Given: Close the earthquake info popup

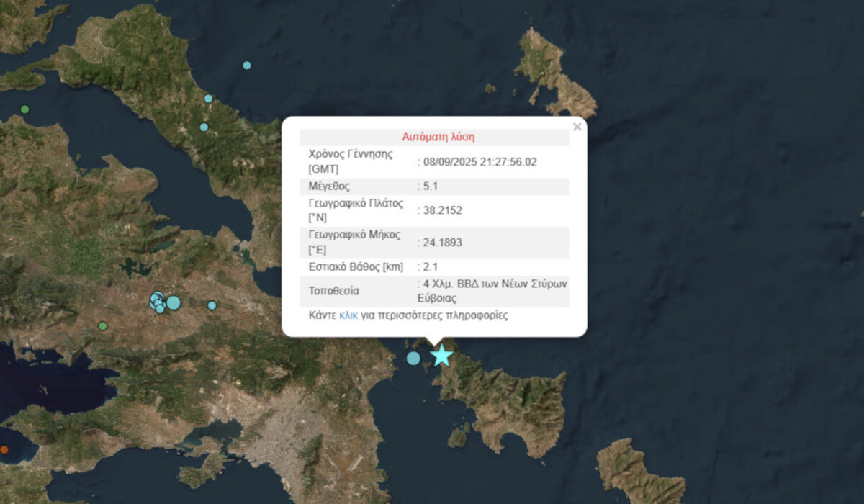Looking at the screenshot, I should click(x=576, y=127).
